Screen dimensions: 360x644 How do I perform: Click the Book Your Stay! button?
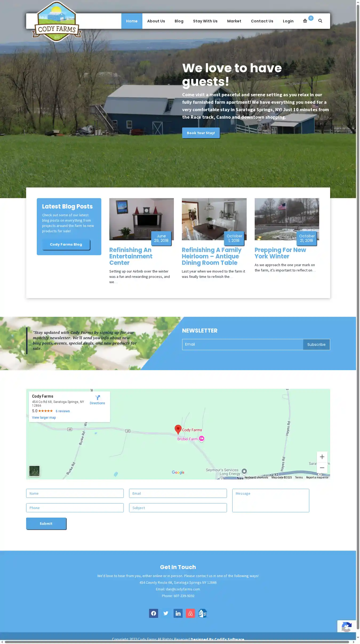pyautogui.click(x=201, y=133)
